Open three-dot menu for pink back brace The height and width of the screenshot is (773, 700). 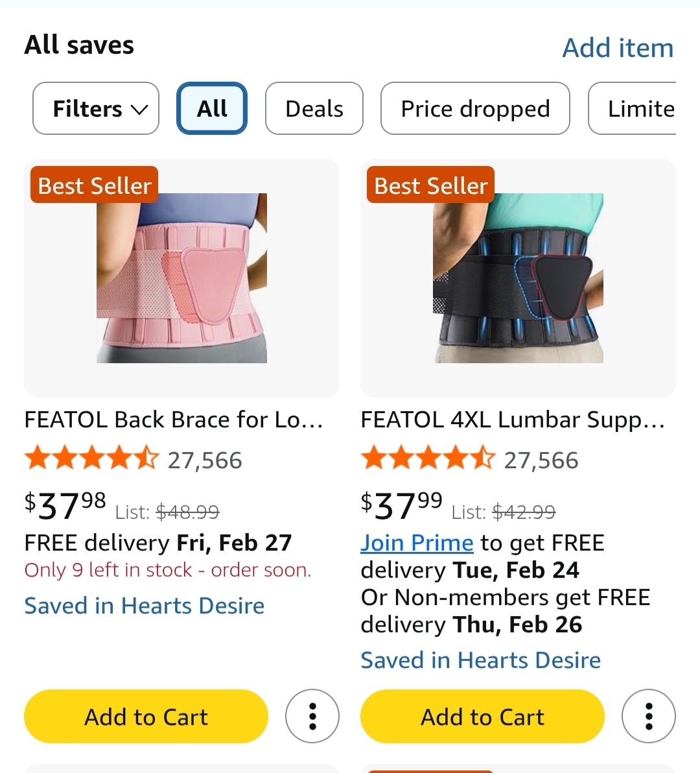pos(312,716)
